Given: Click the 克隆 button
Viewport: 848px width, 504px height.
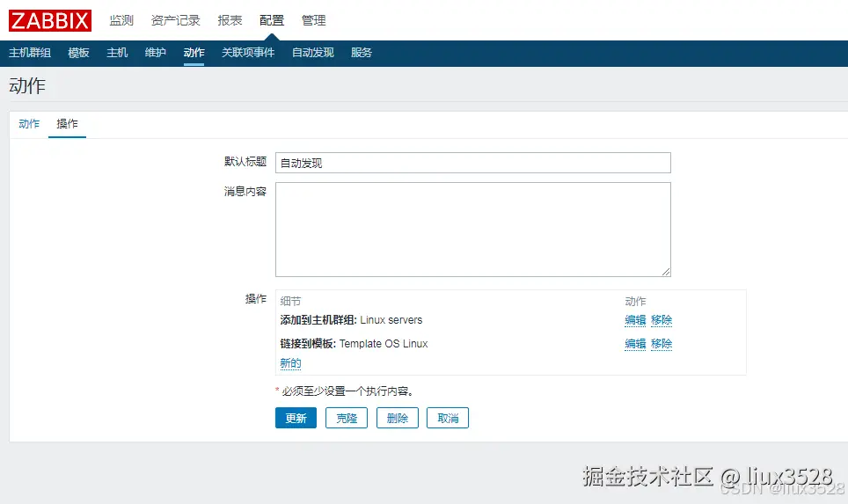Looking at the screenshot, I should (347, 418).
